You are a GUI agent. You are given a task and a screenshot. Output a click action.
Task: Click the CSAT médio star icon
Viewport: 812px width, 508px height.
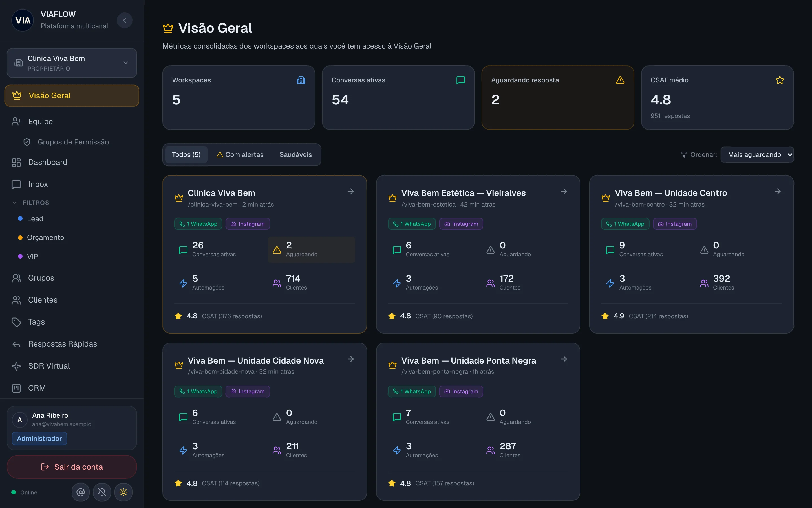(780, 80)
